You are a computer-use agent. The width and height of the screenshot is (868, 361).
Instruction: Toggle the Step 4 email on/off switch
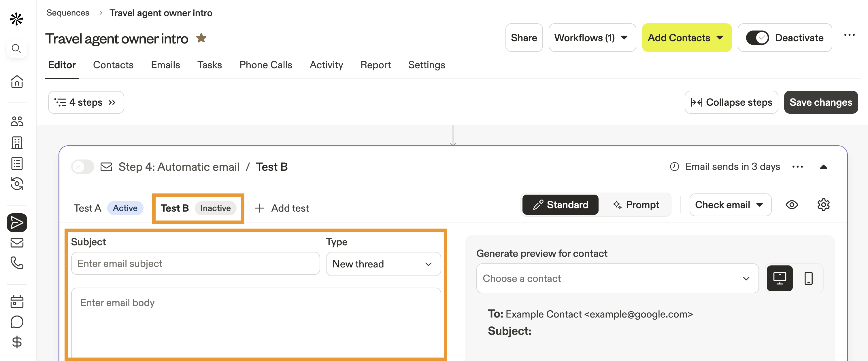pyautogui.click(x=82, y=167)
